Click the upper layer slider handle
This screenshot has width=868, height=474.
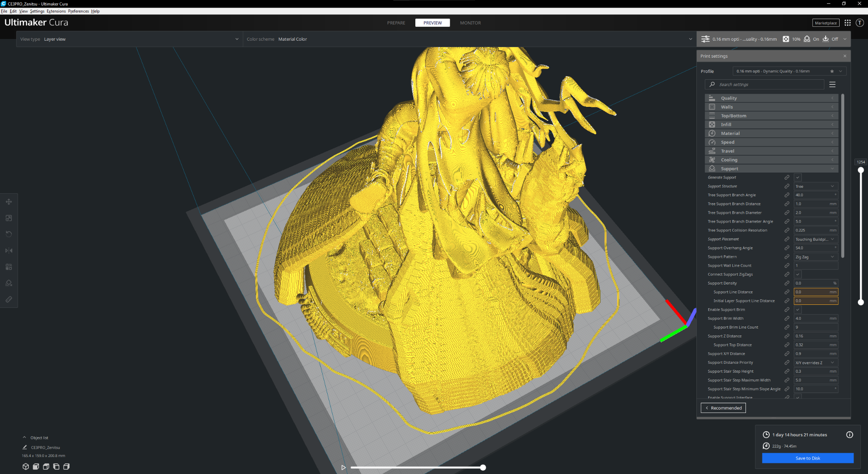pyautogui.click(x=861, y=170)
